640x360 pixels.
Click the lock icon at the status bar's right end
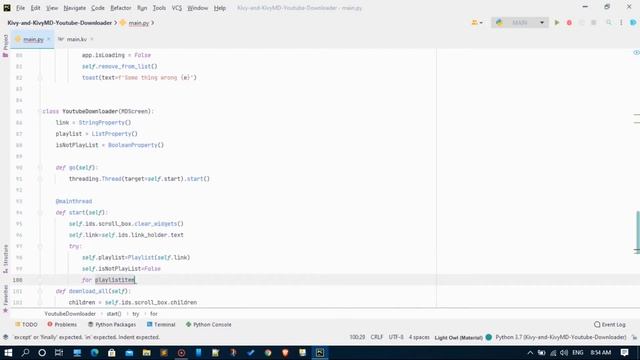tap(634, 337)
